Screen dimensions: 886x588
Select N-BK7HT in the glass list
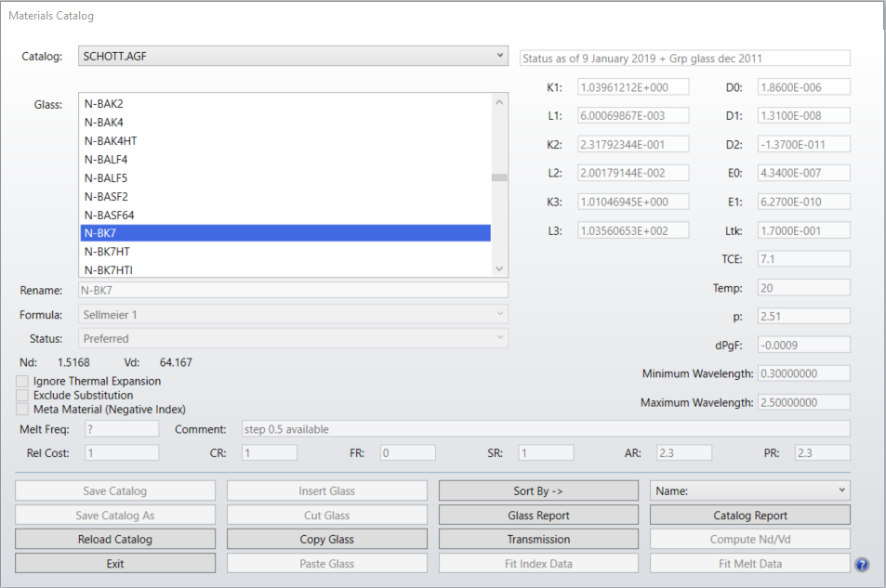(x=285, y=252)
